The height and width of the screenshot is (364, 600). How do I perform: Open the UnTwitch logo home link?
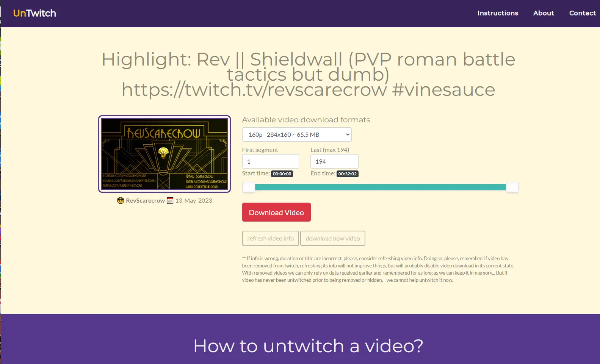[x=34, y=13]
